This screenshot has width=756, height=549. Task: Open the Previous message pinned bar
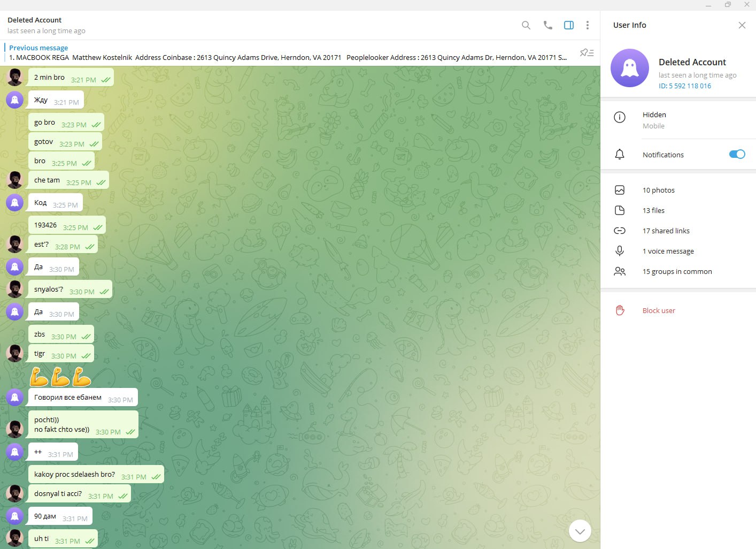pos(289,52)
